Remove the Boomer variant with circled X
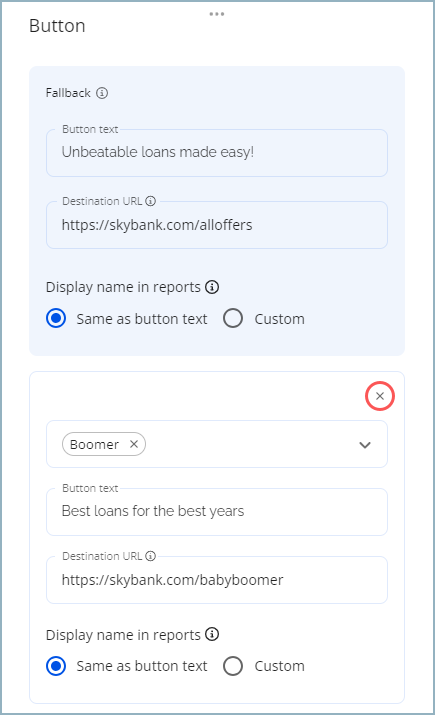 [380, 396]
